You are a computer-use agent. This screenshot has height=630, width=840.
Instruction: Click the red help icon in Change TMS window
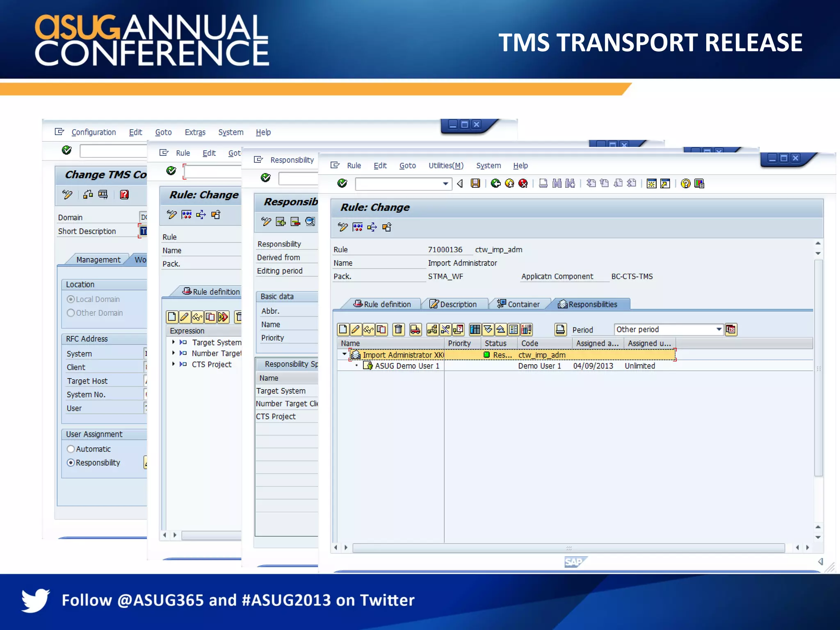(x=124, y=194)
